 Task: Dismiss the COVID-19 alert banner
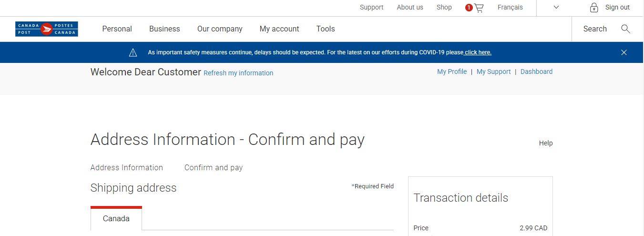coord(624,52)
